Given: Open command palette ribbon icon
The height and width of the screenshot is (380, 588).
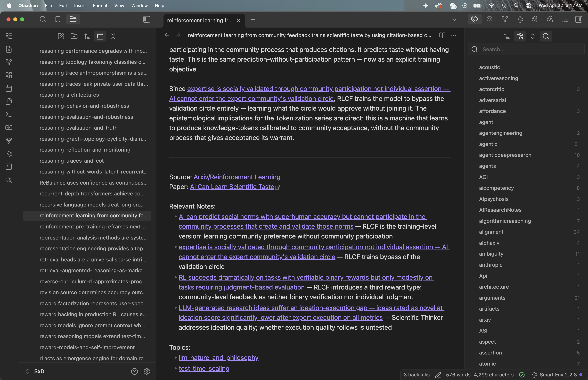Looking at the screenshot, I should (x=9, y=114).
